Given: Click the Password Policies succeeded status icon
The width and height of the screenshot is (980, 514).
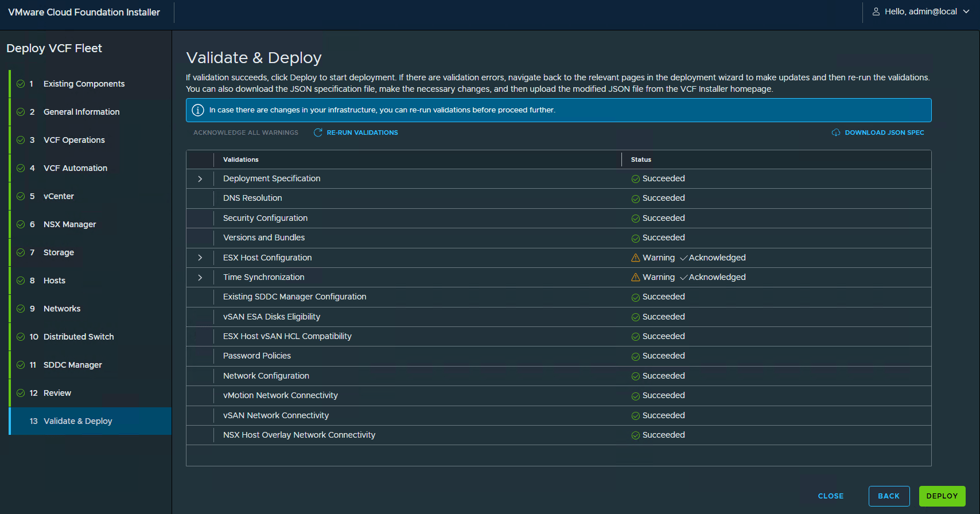Looking at the screenshot, I should pos(636,356).
